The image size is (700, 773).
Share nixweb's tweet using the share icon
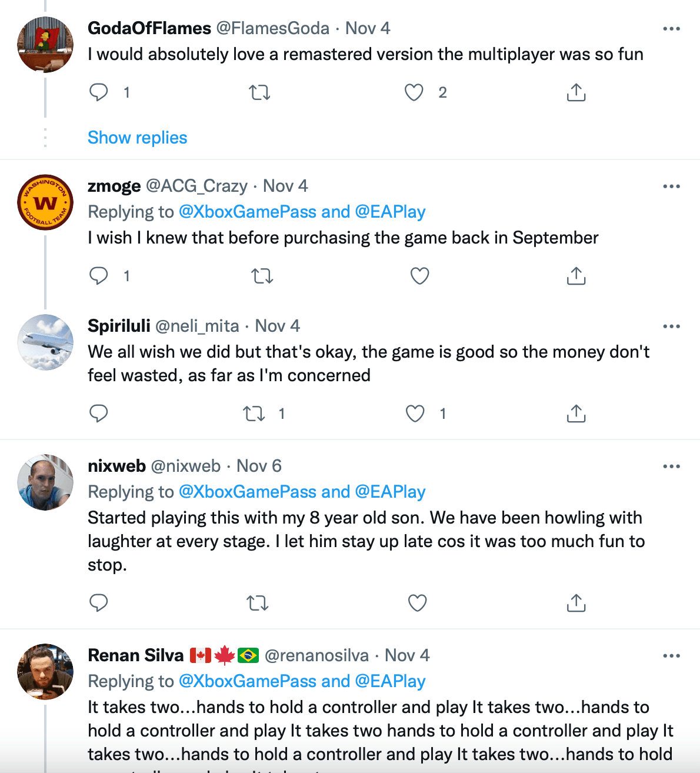pos(576,603)
